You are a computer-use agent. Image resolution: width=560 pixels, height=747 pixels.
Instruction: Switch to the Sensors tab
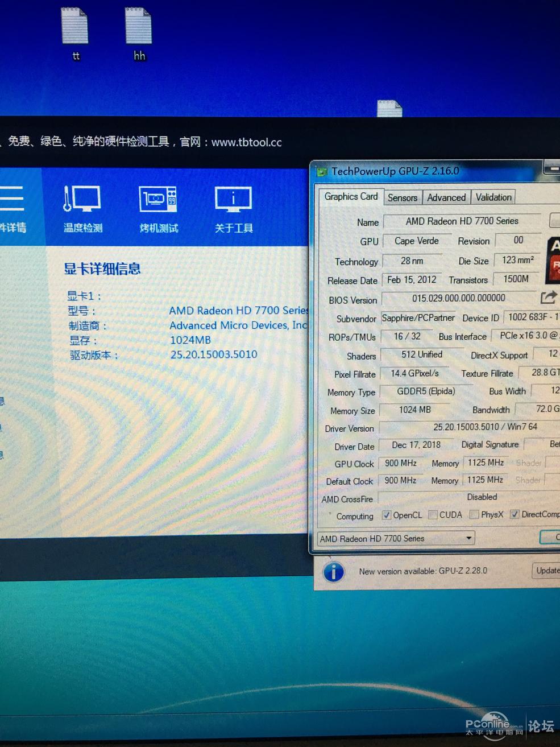[x=403, y=197]
